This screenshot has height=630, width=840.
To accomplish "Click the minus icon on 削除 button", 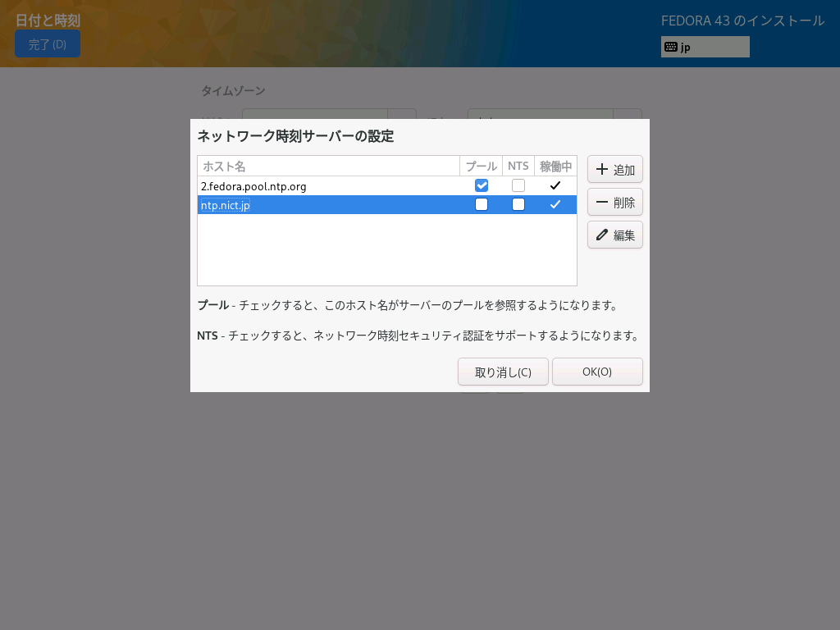I will (602, 202).
